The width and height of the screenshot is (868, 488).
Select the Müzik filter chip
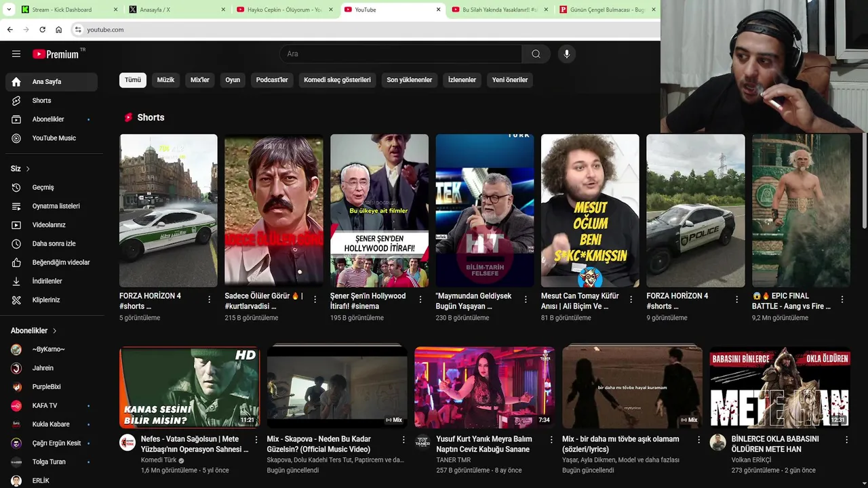(x=165, y=80)
